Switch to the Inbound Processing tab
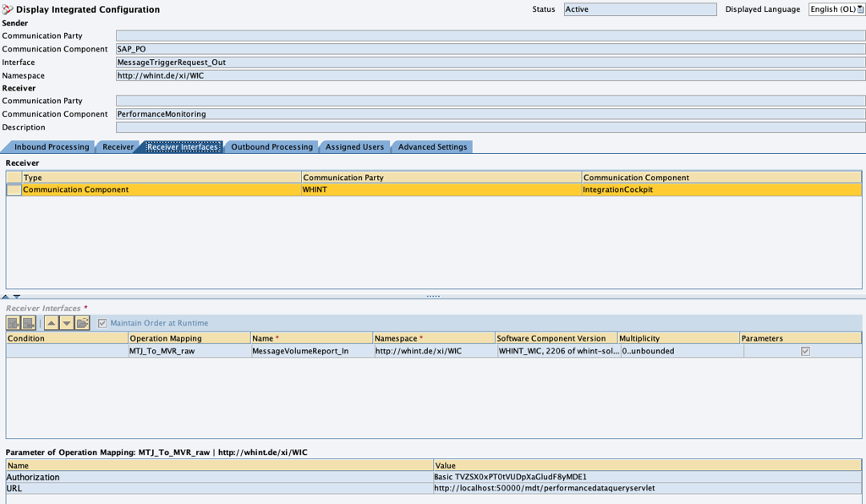 51,147
